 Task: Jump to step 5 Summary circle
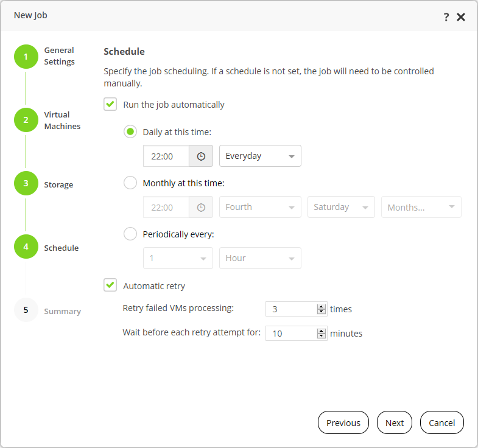click(x=26, y=310)
